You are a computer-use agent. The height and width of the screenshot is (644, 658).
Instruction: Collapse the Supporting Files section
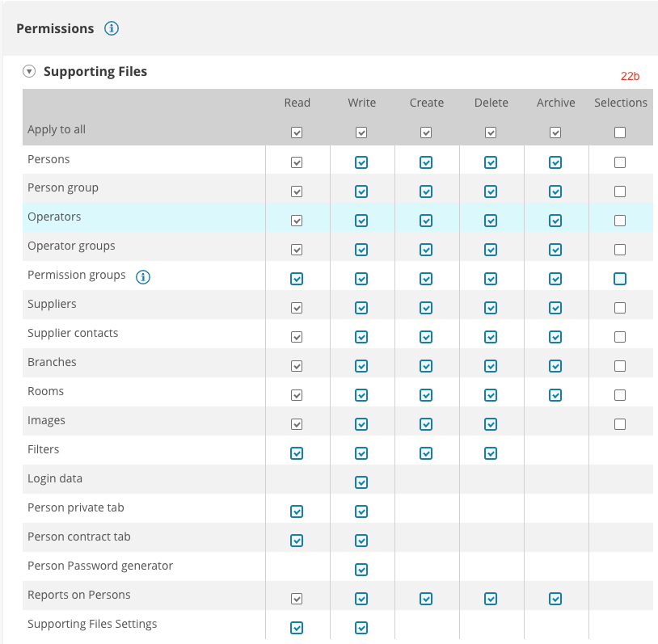(30, 71)
